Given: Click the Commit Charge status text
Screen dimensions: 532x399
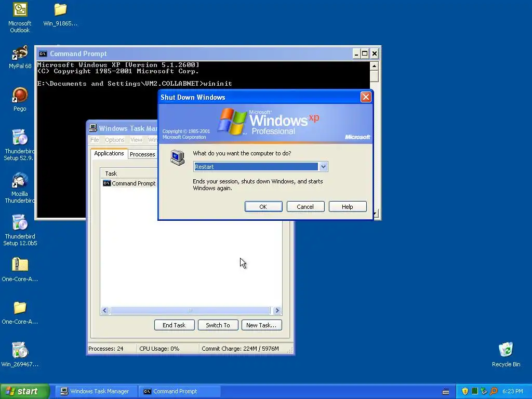Looking at the screenshot, I should coord(240,349).
